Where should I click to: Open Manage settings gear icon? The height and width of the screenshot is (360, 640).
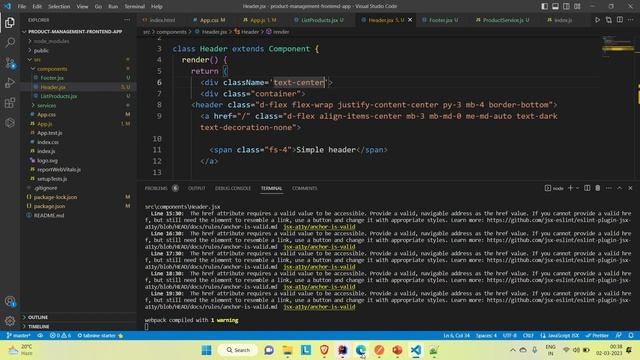pyautogui.click(x=10, y=321)
